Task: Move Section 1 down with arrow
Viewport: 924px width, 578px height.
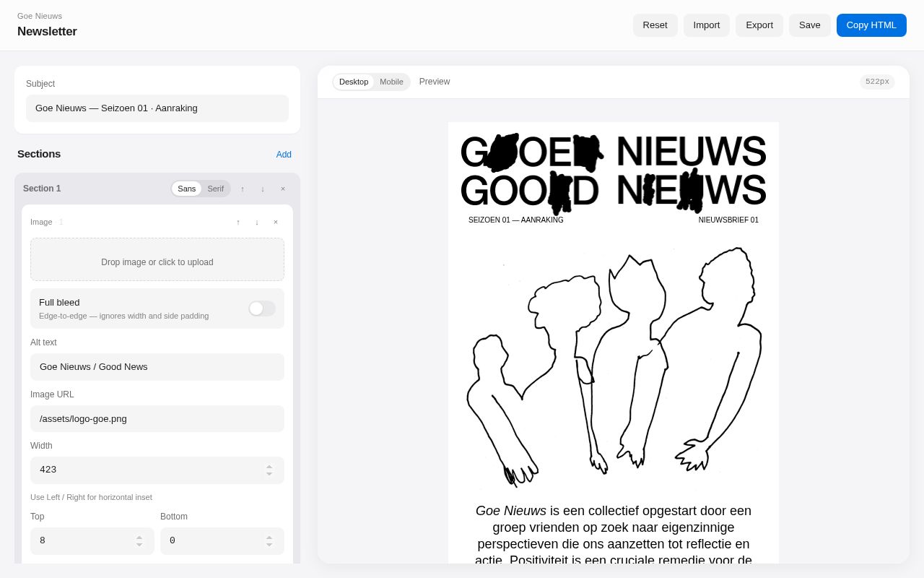Action: click(263, 189)
